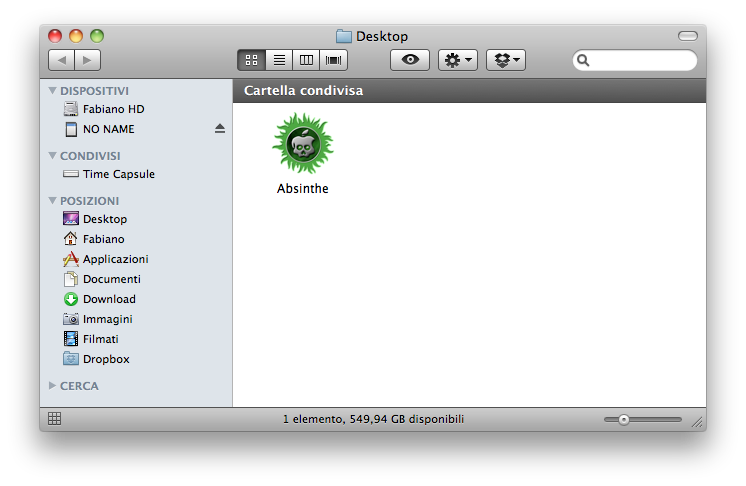Switch to column view mode
Image resolution: width=746 pixels, height=486 pixels.
coord(306,60)
